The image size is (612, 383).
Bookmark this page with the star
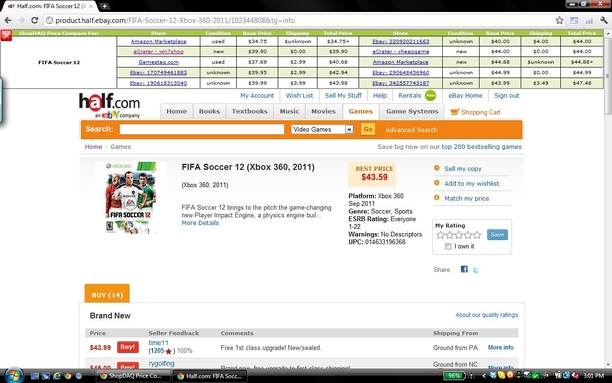[x=559, y=20]
